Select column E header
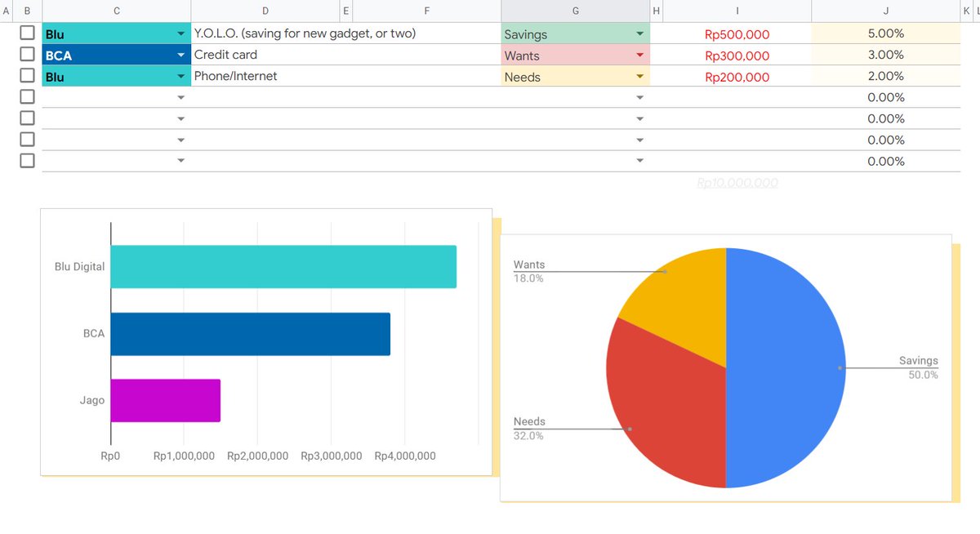 tap(346, 11)
